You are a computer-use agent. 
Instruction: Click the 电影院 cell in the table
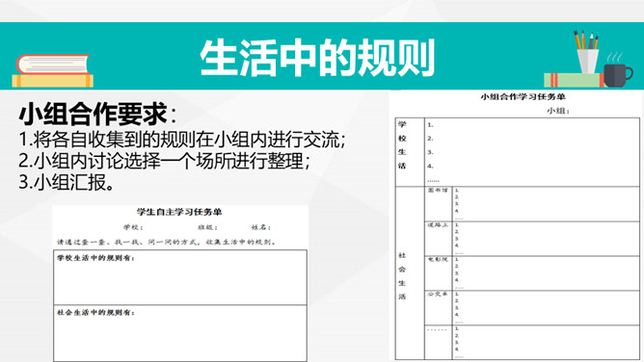pyautogui.click(x=439, y=273)
